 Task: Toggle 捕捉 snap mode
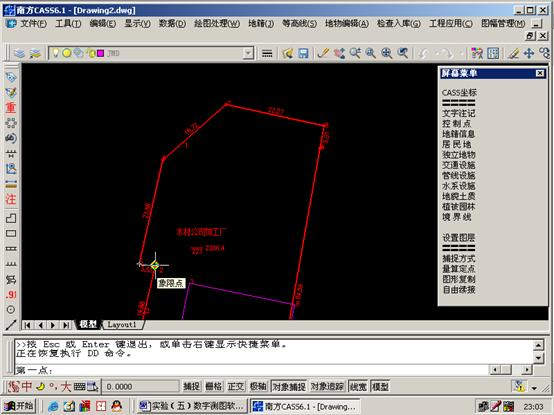pos(191,387)
